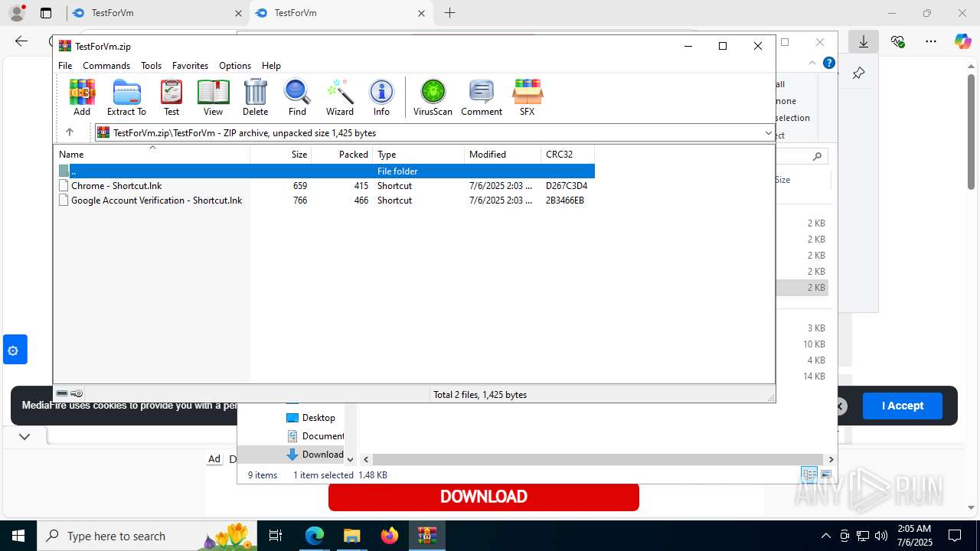Go up one level in archive path
Image resolution: width=980 pixels, height=551 pixels.
tap(69, 132)
